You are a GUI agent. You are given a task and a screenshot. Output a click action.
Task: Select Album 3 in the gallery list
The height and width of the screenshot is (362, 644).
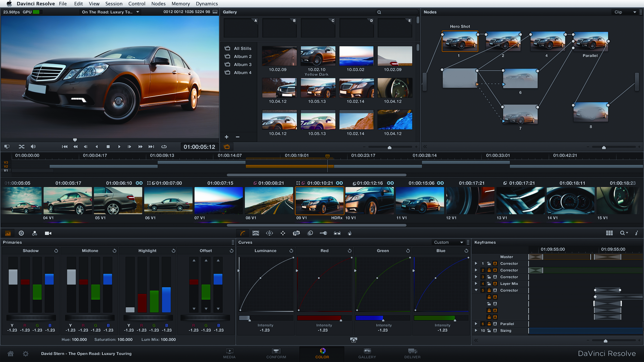[x=243, y=65]
